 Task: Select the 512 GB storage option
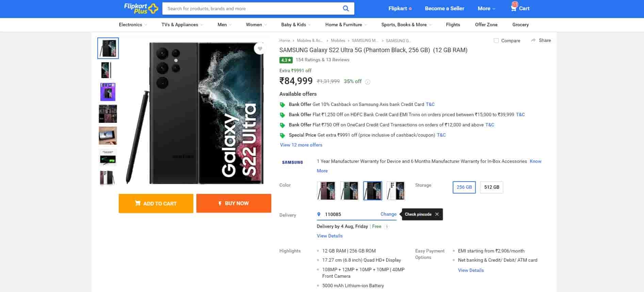point(491,187)
